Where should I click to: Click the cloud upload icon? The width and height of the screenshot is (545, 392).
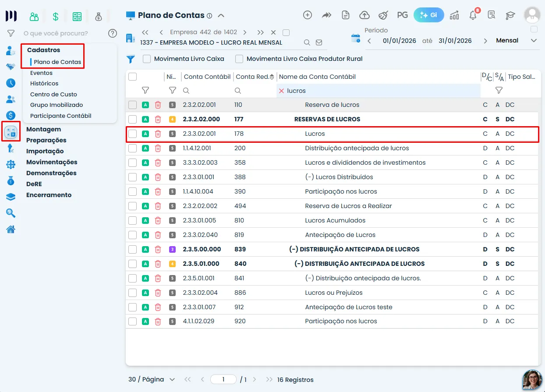click(365, 15)
